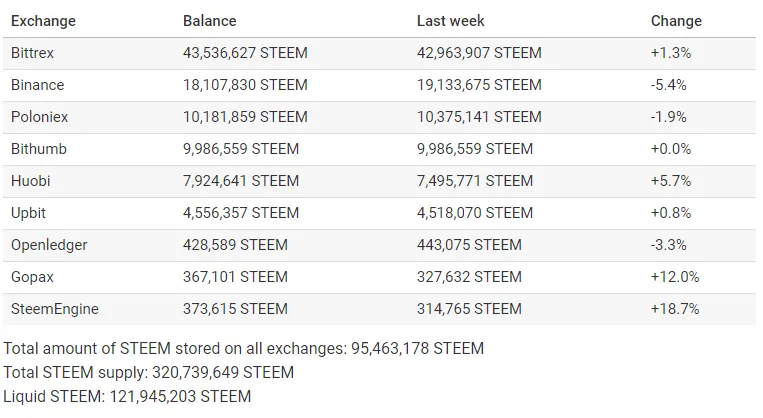Click the Total STEEM supply line

148,372
